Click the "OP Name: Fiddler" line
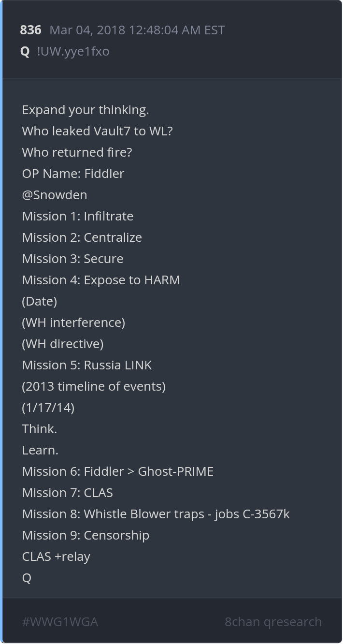 pos(73,174)
